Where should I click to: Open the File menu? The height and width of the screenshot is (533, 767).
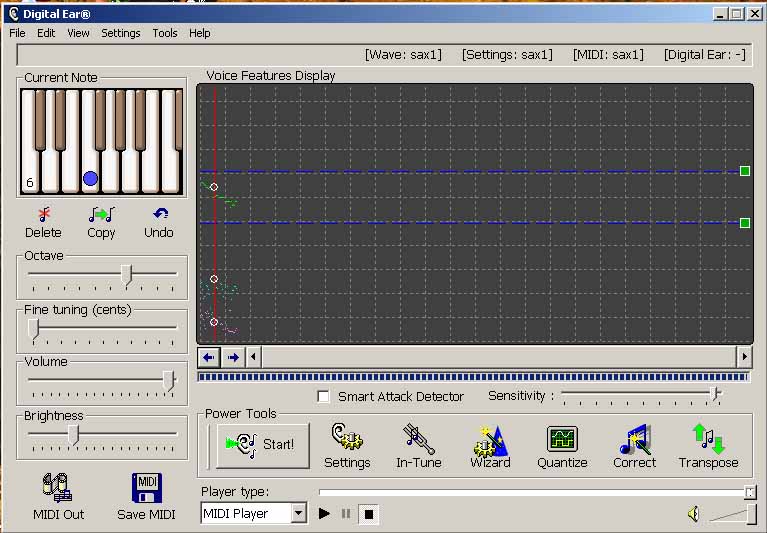tap(17, 33)
